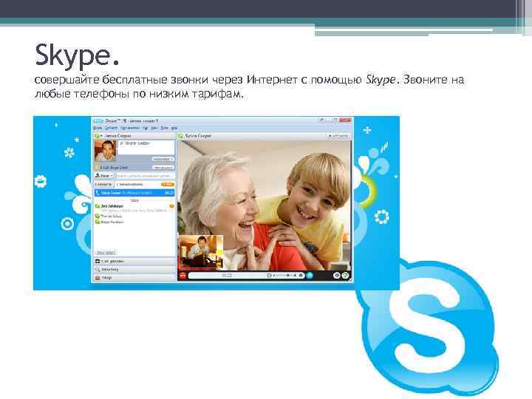
Task: Click the status icon next to Jiro Ishikawa
Action: [x=97, y=206]
